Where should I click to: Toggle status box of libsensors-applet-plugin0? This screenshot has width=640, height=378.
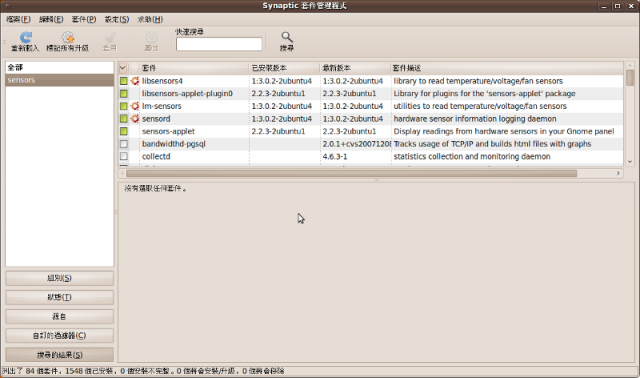tap(124, 93)
